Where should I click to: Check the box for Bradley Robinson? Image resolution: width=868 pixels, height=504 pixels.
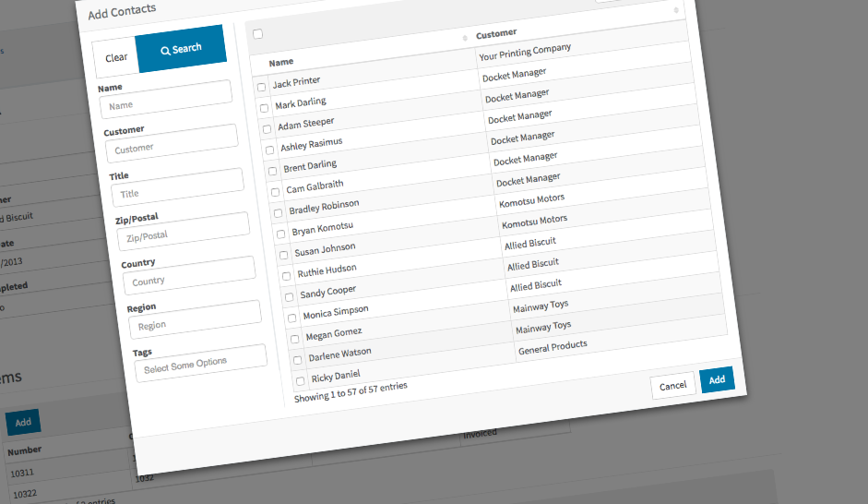(278, 213)
